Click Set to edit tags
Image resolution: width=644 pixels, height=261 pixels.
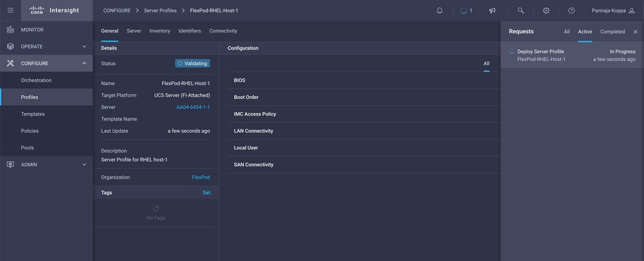coord(207,192)
